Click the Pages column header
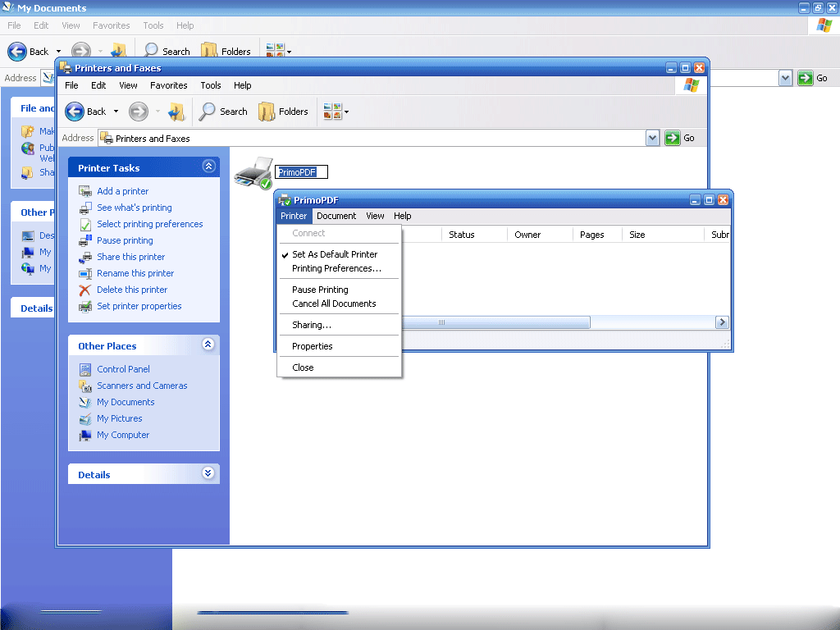The height and width of the screenshot is (630, 840). pyautogui.click(x=597, y=235)
